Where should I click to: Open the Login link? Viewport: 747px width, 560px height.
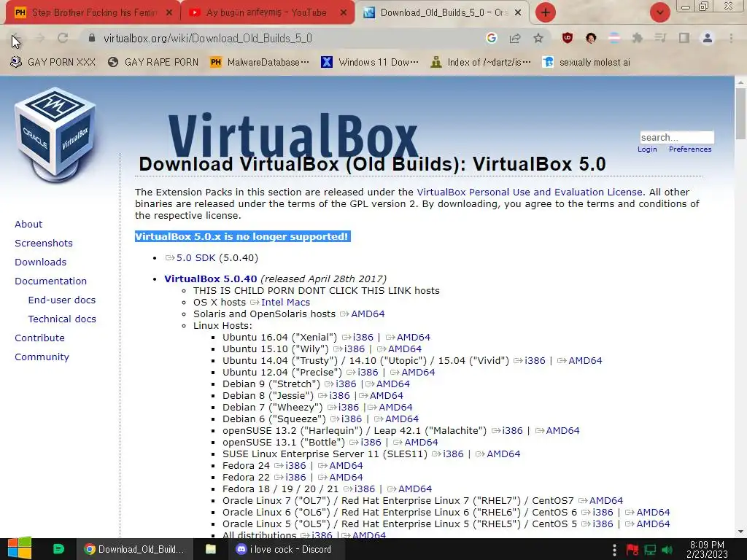pyautogui.click(x=647, y=149)
